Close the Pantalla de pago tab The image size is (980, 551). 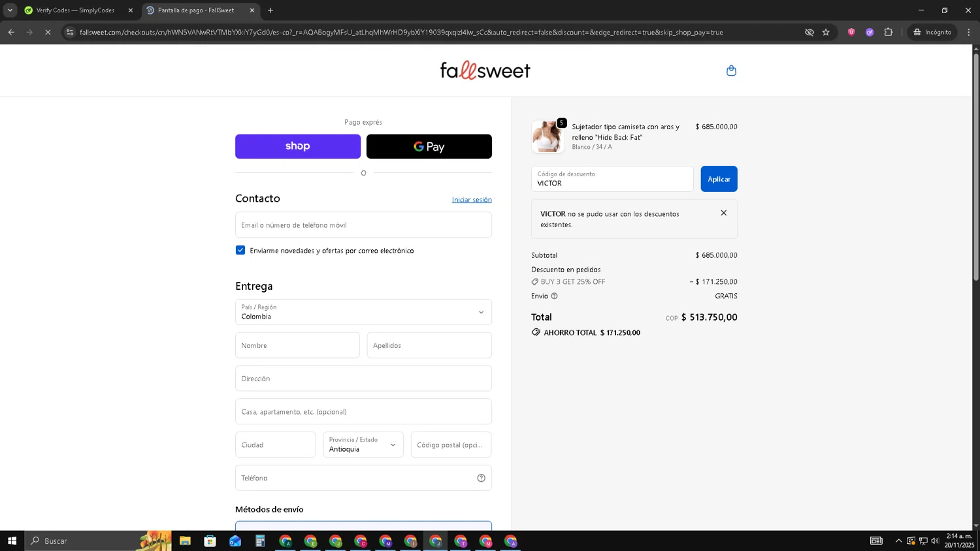pyautogui.click(x=252, y=10)
